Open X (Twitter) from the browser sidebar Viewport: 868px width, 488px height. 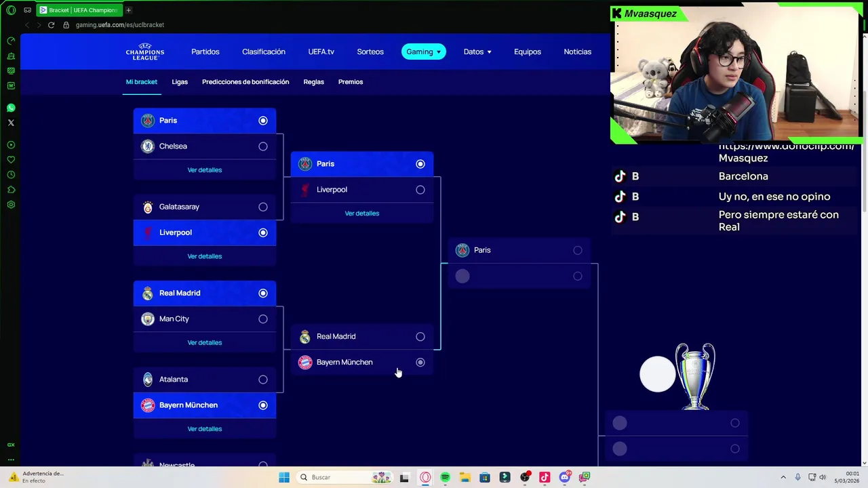coord(11,123)
